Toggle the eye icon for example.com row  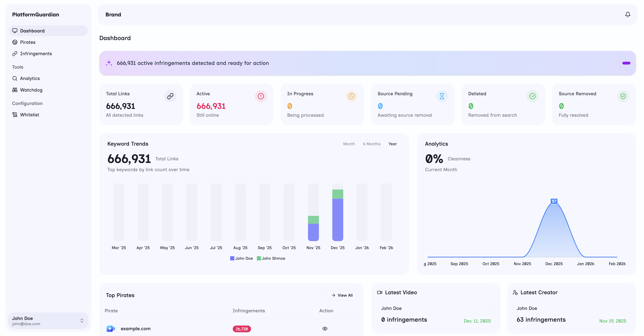(325, 329)
